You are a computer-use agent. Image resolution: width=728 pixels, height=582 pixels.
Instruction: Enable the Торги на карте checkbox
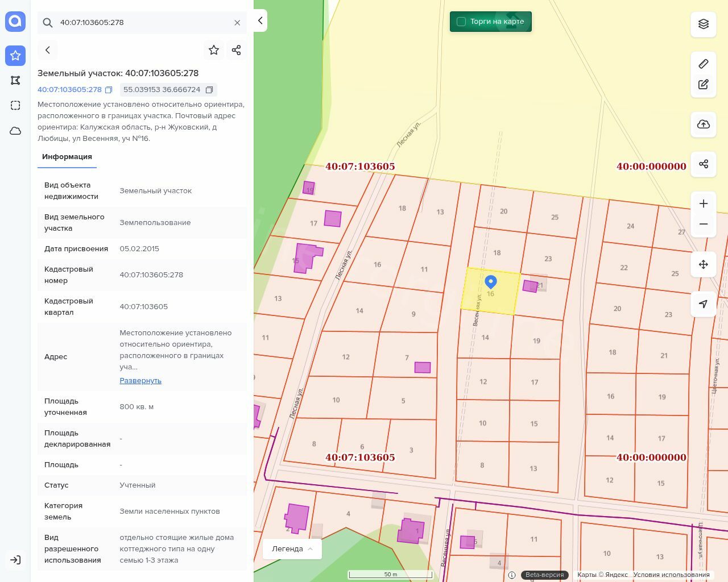tap(461, 22)
